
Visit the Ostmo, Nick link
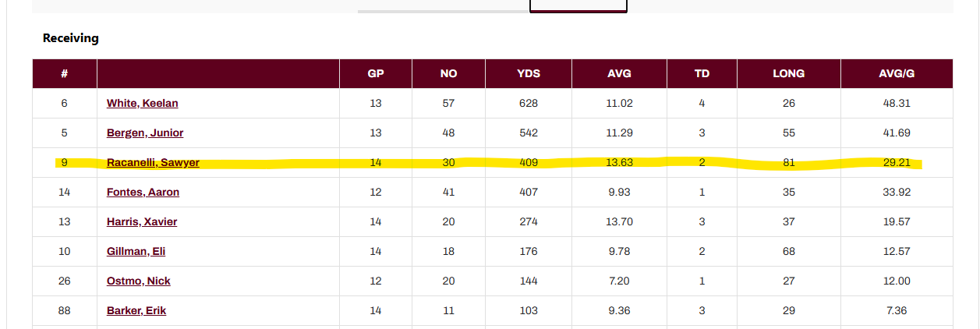pyautogui.click(x=139, y=281)
